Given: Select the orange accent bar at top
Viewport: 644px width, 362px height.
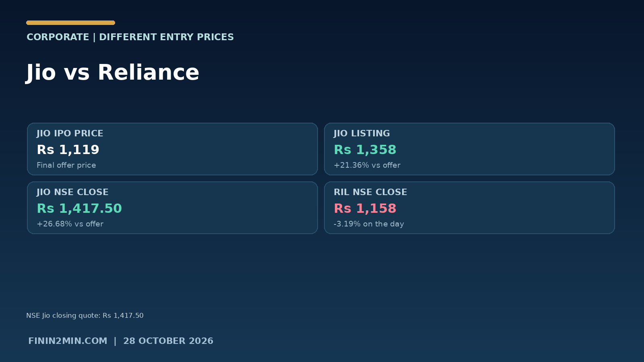Looking at the screenshot, I should 71,23.
